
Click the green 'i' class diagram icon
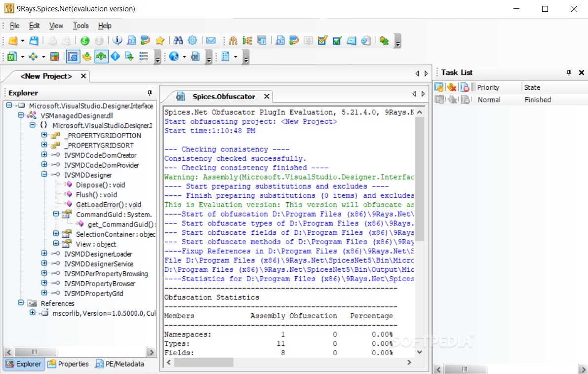tap(247, 40)
